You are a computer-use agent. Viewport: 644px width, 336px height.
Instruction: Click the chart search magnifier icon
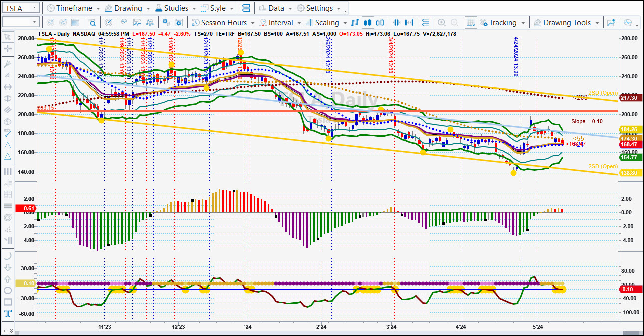click(x=92, y=22)
